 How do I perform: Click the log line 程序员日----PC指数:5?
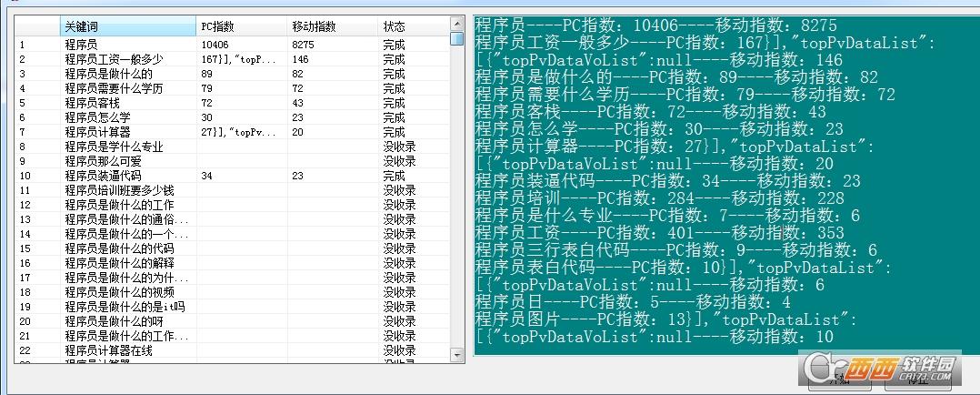tap(633, 302)
